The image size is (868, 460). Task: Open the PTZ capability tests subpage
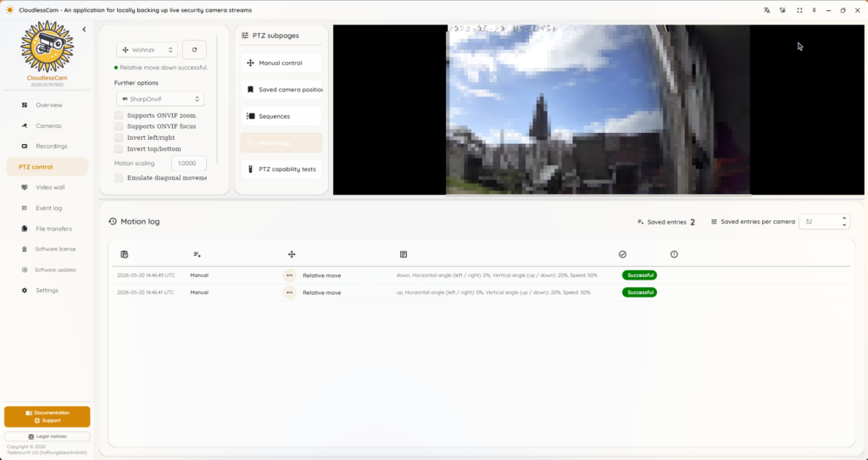click(281, 169)
